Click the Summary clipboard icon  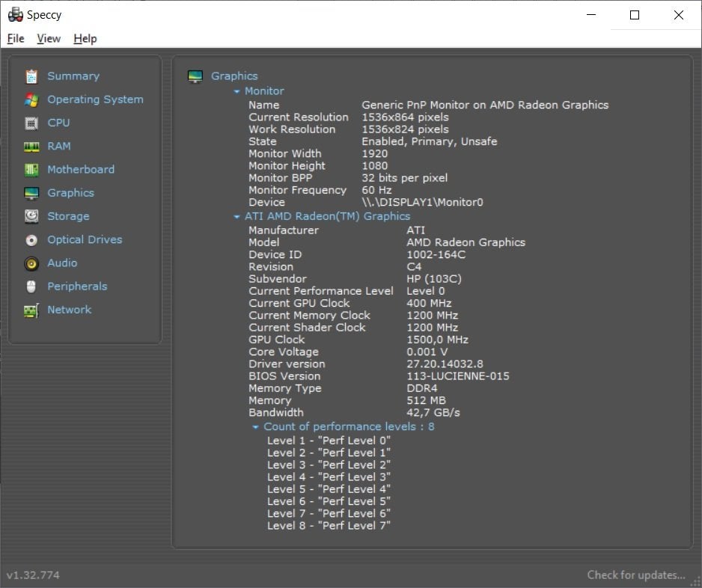point(31,76)
